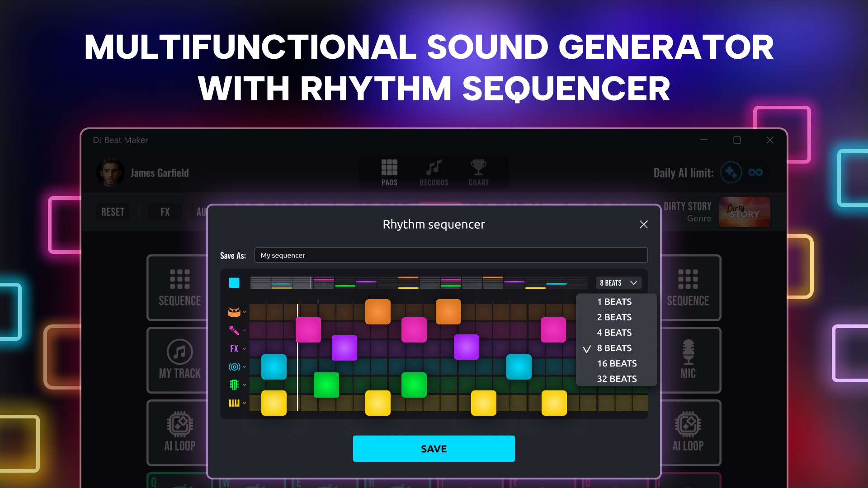Select the drum track icon
The image size is (868, 488).
(234, 312)
